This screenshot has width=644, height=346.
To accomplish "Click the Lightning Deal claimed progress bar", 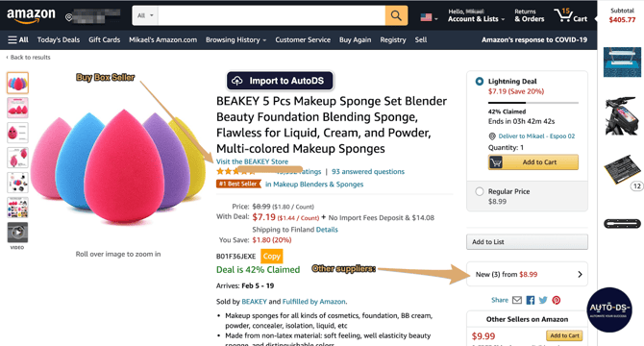I will [x=533, y=103].
